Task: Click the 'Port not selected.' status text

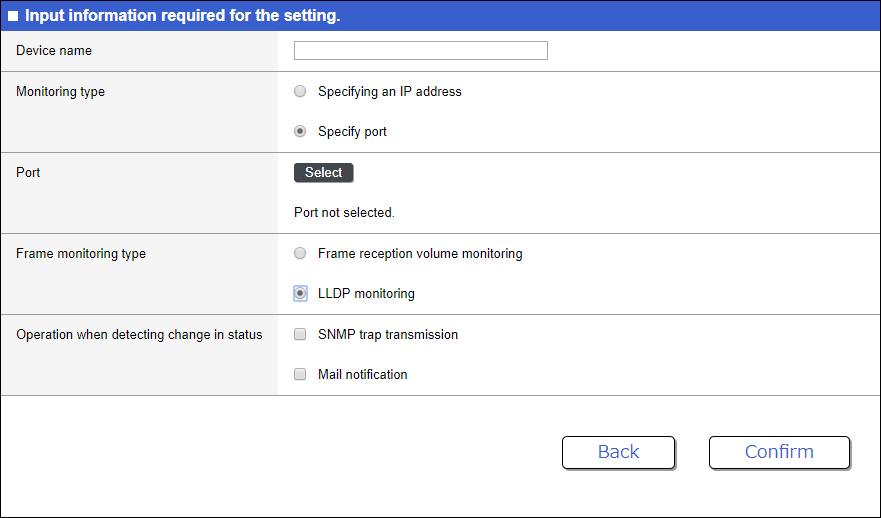Action: coord(344,213)
